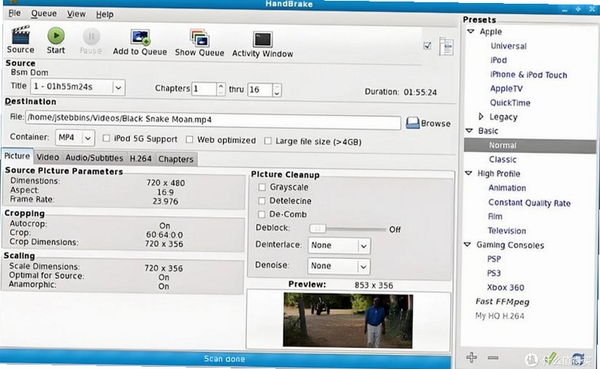The width and height of the screenshot is (600, 369).
Task: Enable iPod 5G Support
Action: [x=106, y=138]
